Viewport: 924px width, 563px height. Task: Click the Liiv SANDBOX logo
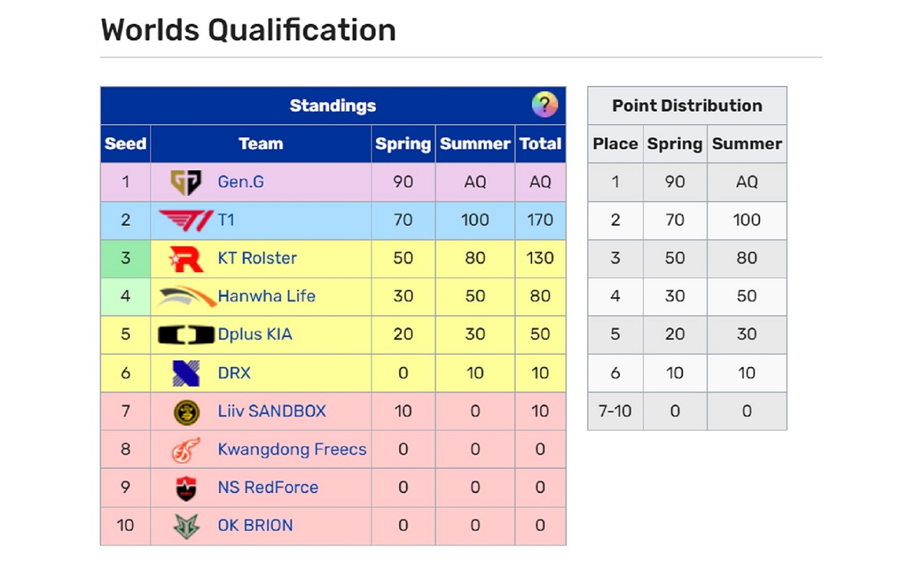click(x=186, y=411)
